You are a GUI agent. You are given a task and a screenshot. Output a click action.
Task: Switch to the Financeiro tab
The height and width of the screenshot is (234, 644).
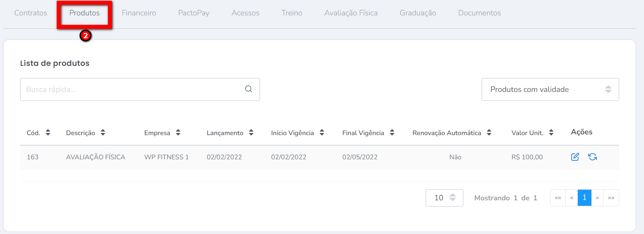(x=139, y=13)
